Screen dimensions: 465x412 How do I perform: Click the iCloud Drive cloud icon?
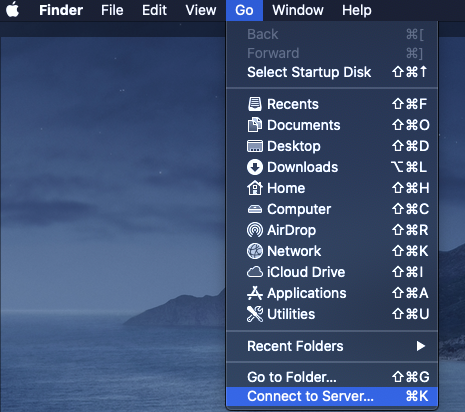pos(255,272)
